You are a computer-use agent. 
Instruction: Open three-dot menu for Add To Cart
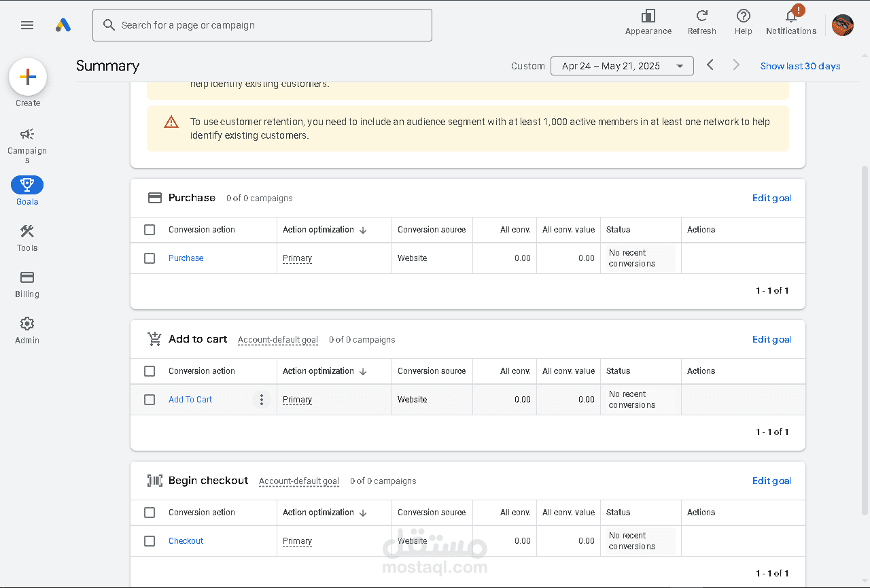tap(262, 400)
